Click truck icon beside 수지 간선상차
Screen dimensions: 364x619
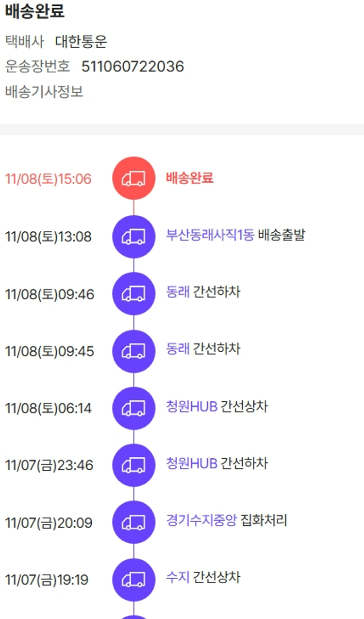coord(133,580)
